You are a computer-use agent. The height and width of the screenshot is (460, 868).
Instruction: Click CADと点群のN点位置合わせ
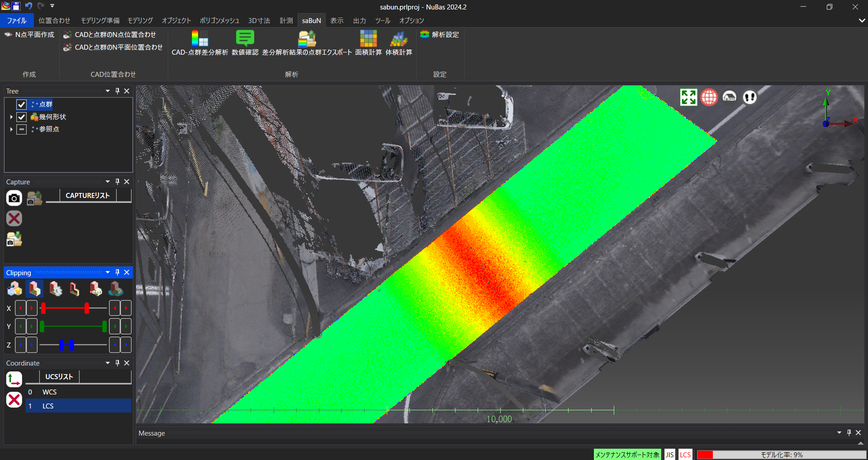115,35
